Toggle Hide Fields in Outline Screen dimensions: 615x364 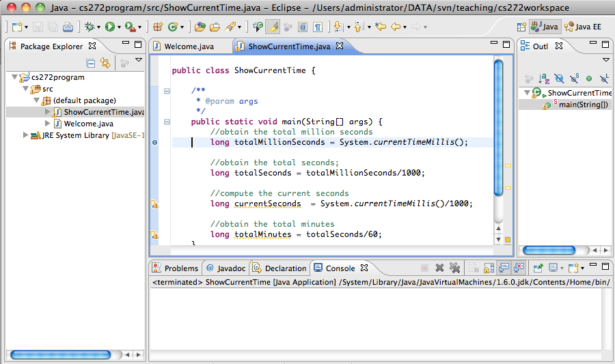559,79
